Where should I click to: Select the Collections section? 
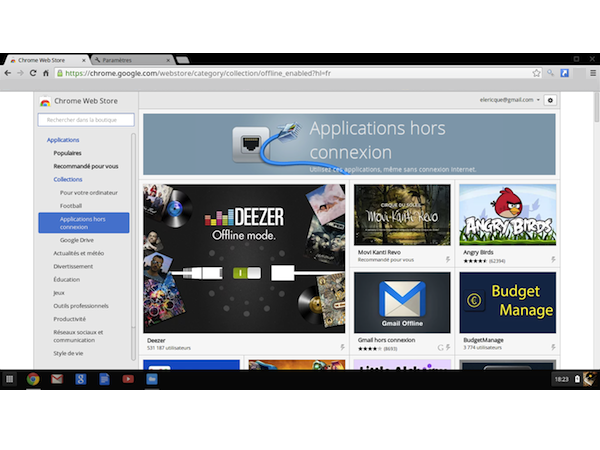pyautogui.click(x=68, y=179)
